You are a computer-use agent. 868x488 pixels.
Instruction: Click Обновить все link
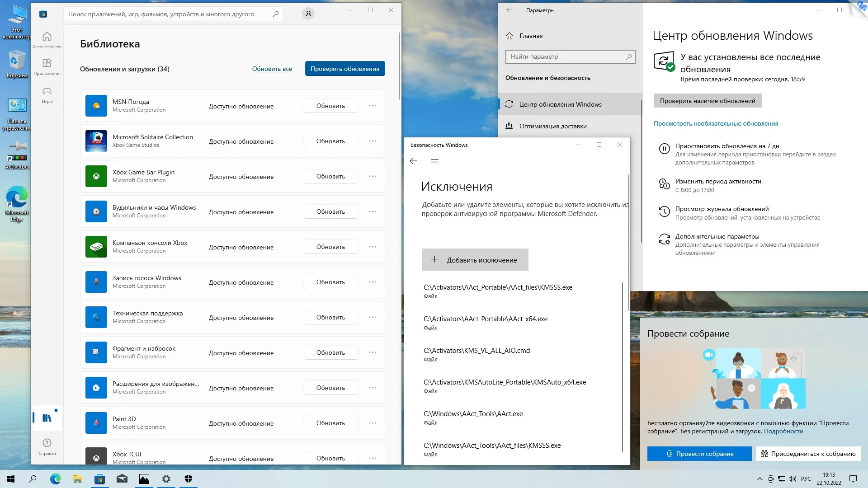pos(272,69)
